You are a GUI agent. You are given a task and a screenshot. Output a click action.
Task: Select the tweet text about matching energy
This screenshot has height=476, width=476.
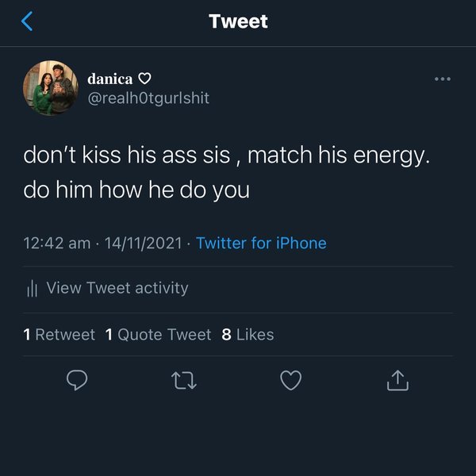tap(226, 172)
